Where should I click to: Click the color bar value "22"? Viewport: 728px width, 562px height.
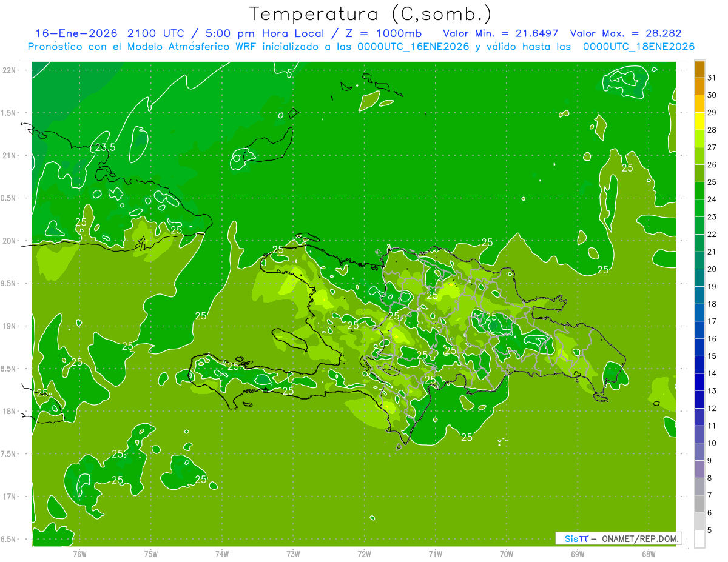coord(712,235)
